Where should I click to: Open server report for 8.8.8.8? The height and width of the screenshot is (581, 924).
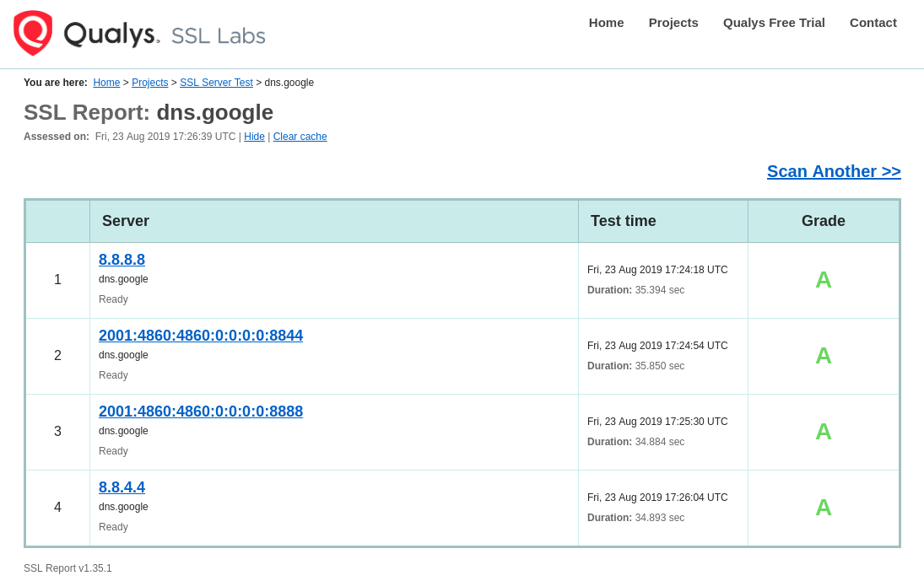122,260
